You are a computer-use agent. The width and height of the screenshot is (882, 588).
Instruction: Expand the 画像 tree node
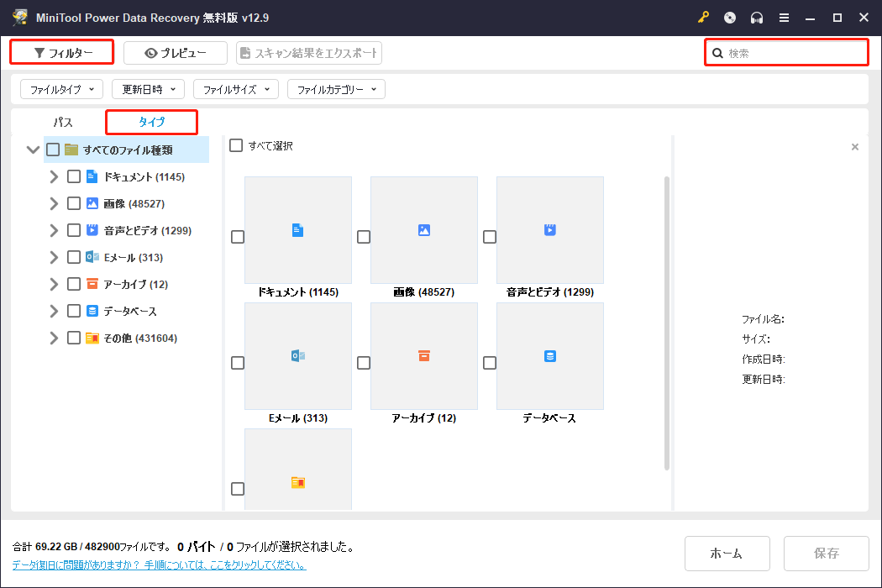click(x=54, y=203)
